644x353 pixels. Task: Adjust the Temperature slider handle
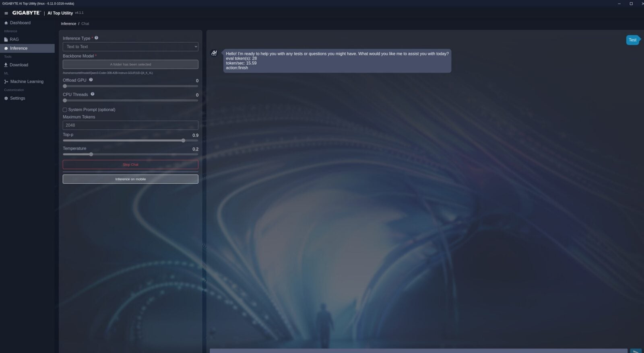(x=91, y=154)
